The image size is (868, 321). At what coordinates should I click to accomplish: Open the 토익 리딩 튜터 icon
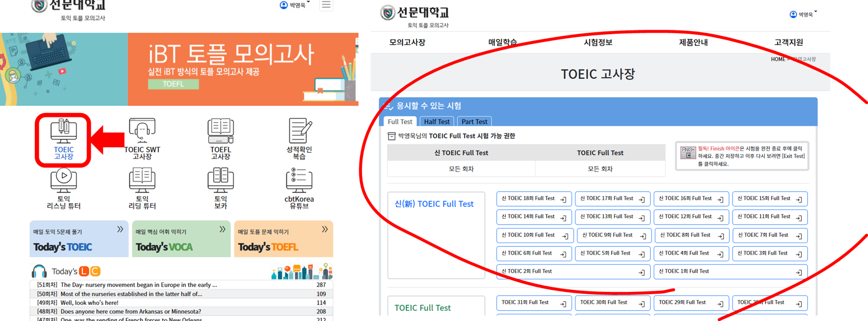click(x=142, y=189)
